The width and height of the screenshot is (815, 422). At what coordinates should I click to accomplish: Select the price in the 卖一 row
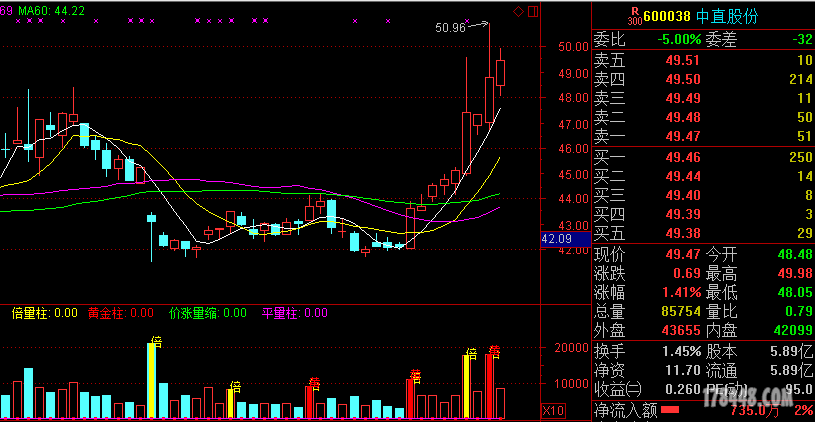[683, 137]
